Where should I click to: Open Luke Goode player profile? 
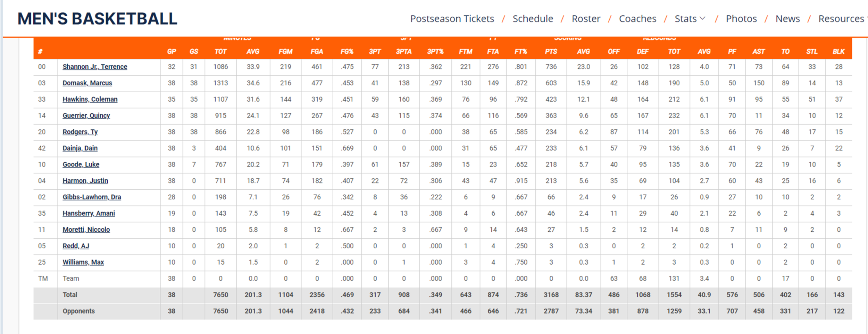[81, 164]
